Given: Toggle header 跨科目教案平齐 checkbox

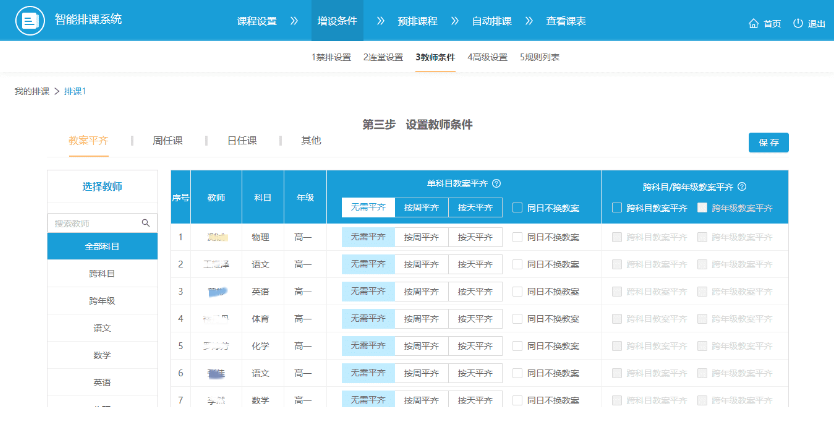Looking at the screenshot, I should point(617,207).
